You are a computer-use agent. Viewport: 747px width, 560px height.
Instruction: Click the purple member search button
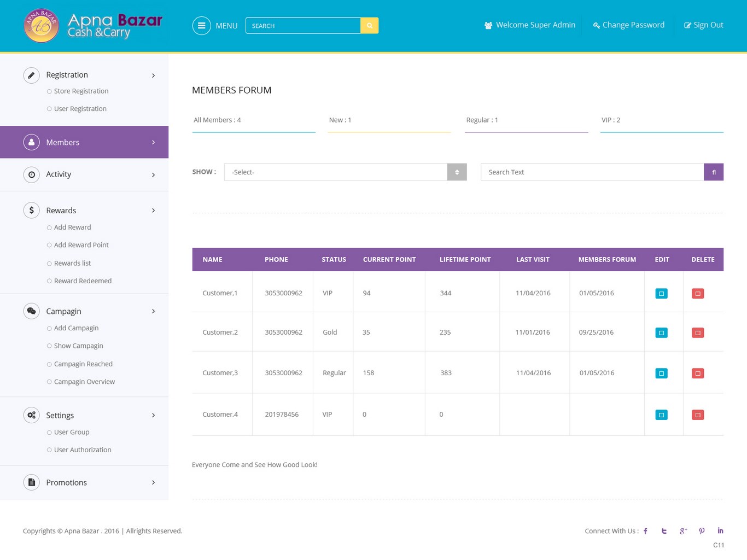click(x=713, y=172)
